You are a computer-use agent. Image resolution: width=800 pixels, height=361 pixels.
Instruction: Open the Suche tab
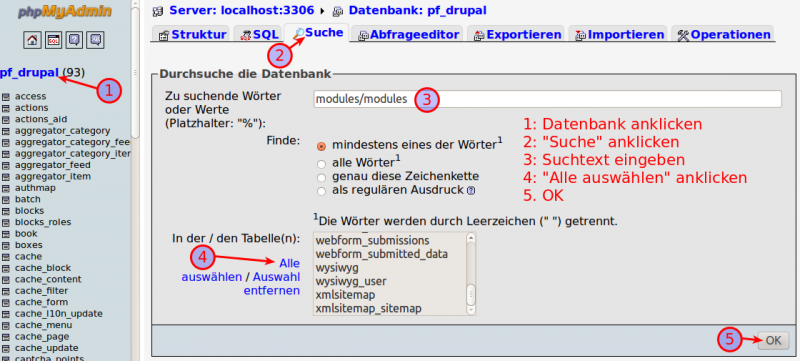tap(317, 32)
